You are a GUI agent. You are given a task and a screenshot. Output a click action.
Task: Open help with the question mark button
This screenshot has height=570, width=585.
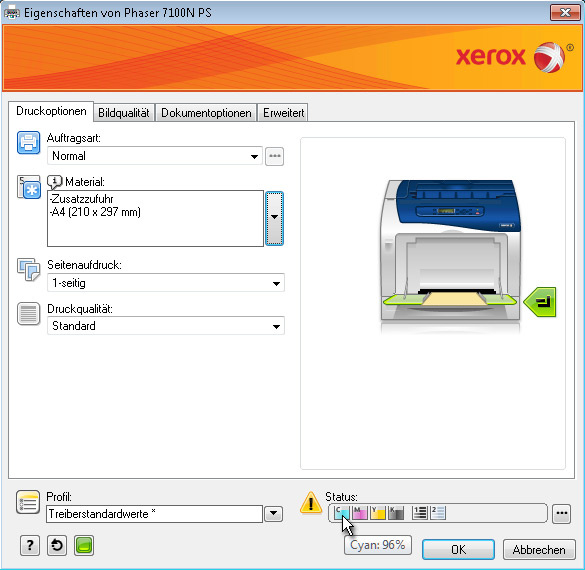point(29,546)
